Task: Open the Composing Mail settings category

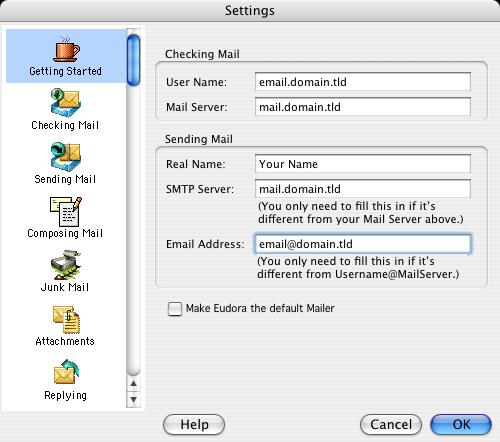Action: point(65,217)
